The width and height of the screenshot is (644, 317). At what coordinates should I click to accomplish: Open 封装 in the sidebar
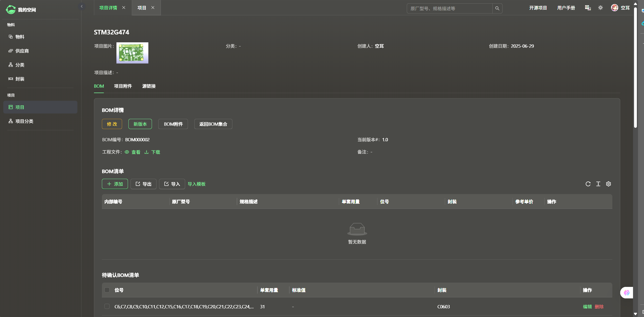pyautogui.click(x=40, y=79)
